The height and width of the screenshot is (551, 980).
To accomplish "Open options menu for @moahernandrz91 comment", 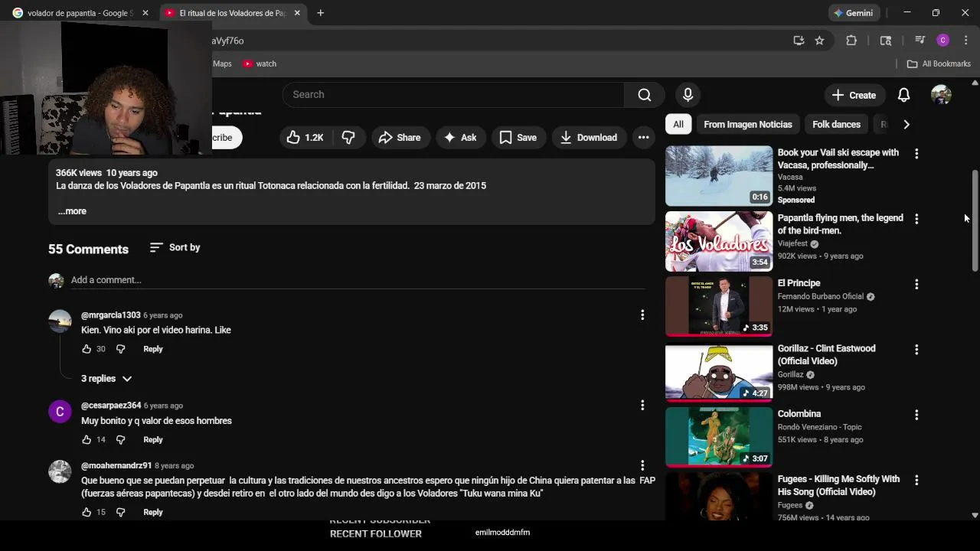I will pos(642,465).
